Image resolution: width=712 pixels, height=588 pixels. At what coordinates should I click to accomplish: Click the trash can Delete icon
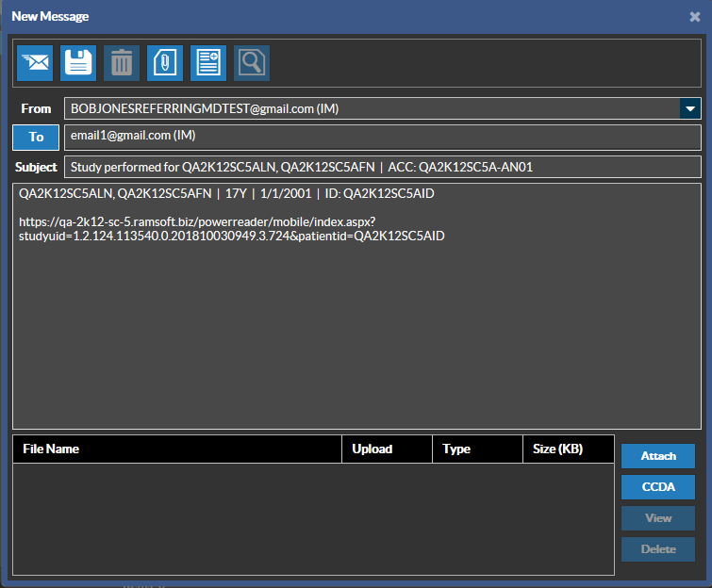tap(122, 63)
